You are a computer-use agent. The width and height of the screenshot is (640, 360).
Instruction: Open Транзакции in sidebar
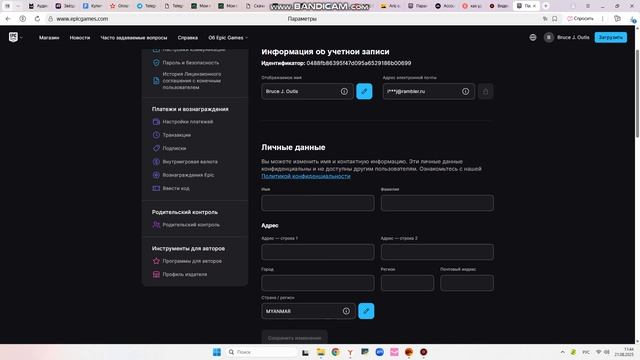172,135
